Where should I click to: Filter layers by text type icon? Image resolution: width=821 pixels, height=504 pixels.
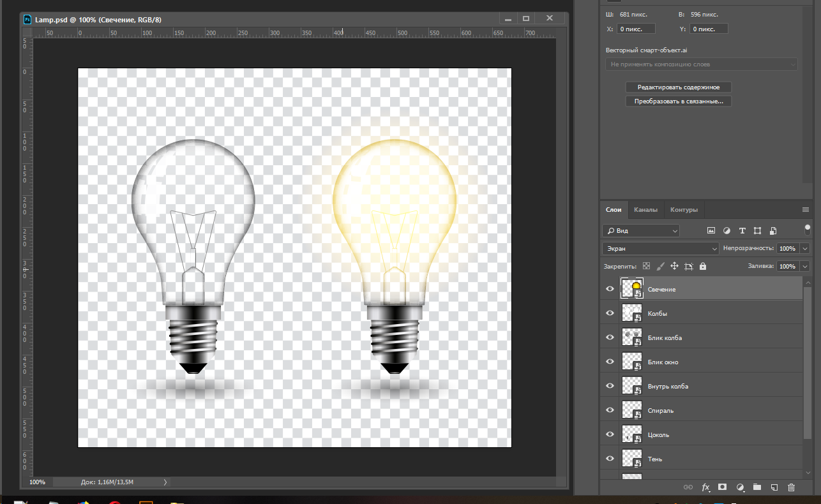point(742,230)
